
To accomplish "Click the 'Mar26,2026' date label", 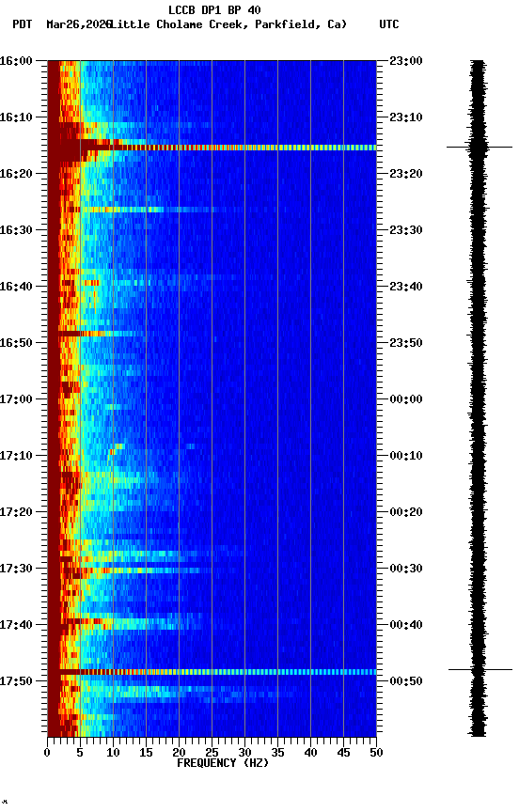I will (x=78, y=24).
